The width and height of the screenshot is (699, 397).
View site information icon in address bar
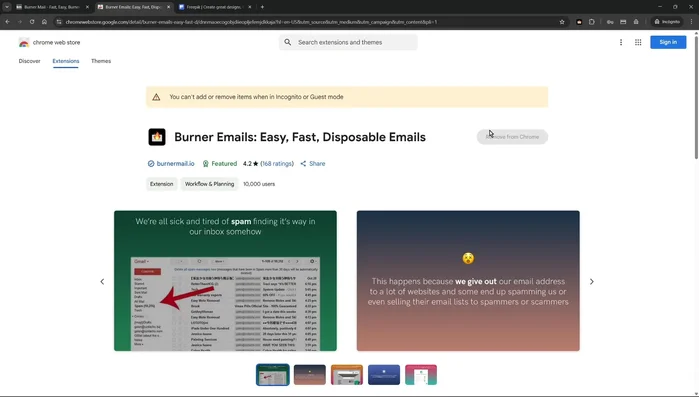click(x=59, y=22)
